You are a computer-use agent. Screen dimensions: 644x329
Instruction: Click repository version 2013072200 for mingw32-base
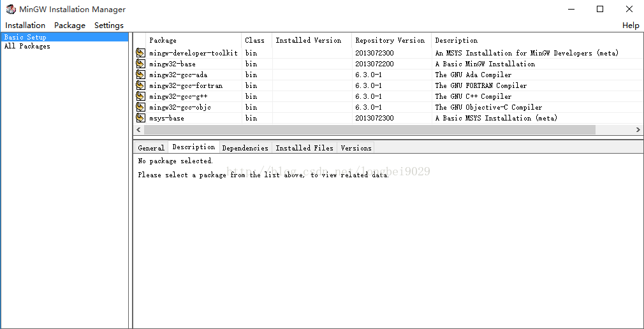(374, 64)
